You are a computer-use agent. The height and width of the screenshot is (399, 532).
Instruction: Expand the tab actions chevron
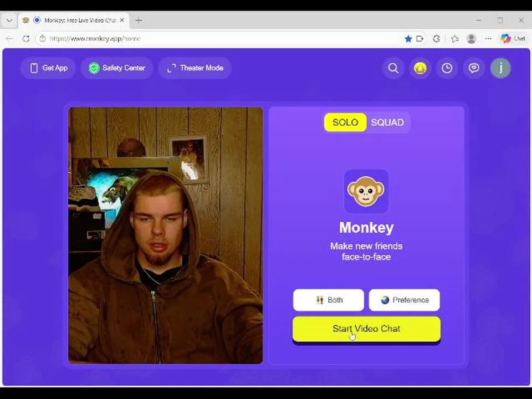tap(9, 21)
